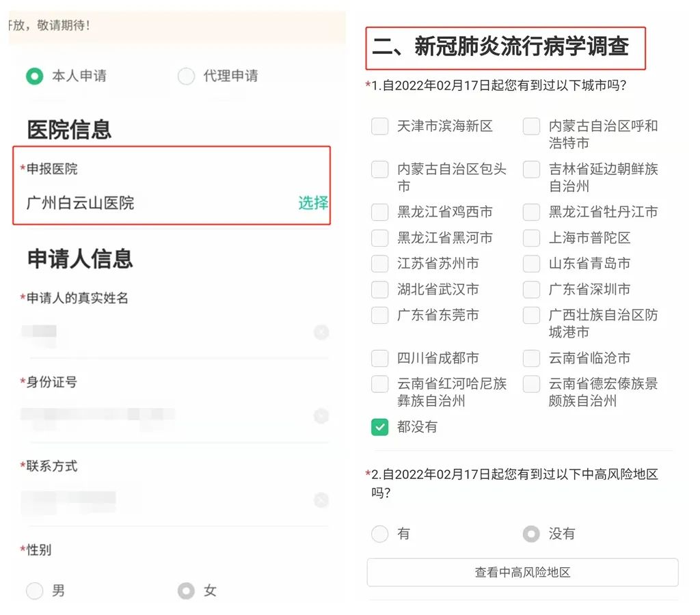Check 四川省成都市 checkbox
700x615 pixels.
click(x=379, y=358)
